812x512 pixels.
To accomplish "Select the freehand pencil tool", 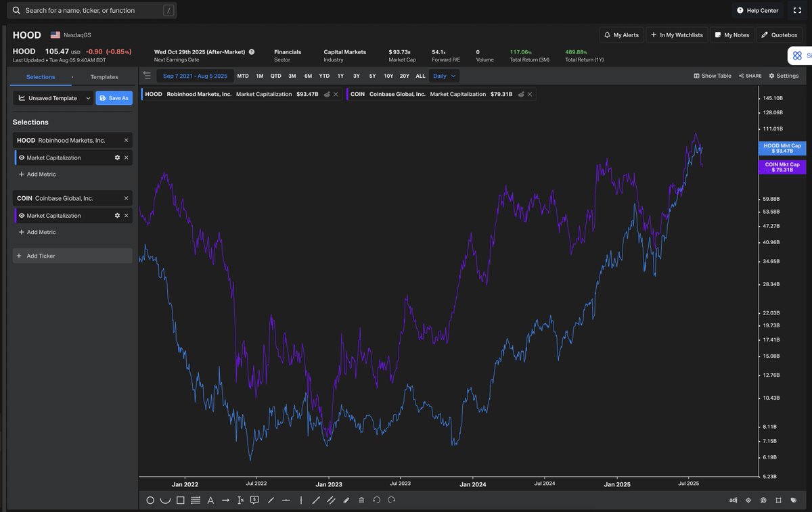I will [x=346, y=501].
